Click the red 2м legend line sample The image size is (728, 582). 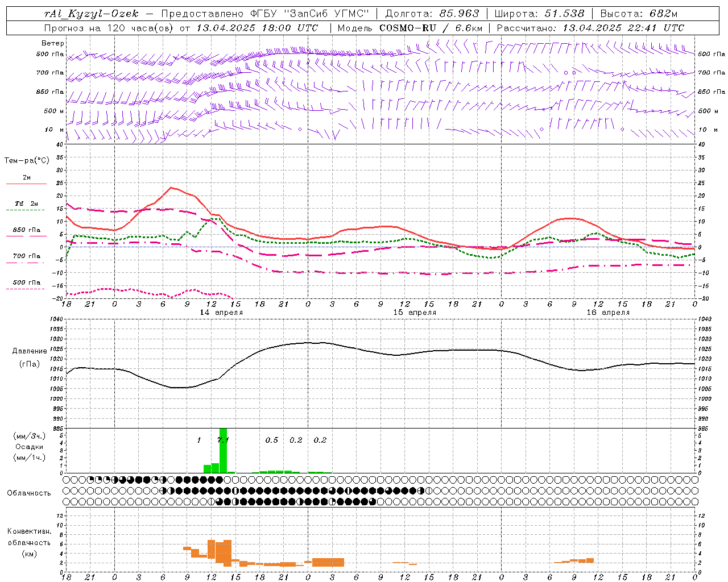pyautogui.click(x=26, y=184)
